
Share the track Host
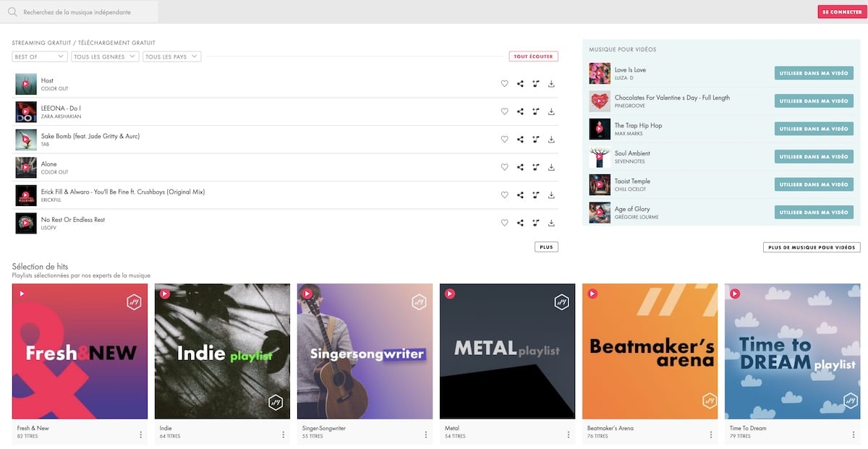click(520, 84)
